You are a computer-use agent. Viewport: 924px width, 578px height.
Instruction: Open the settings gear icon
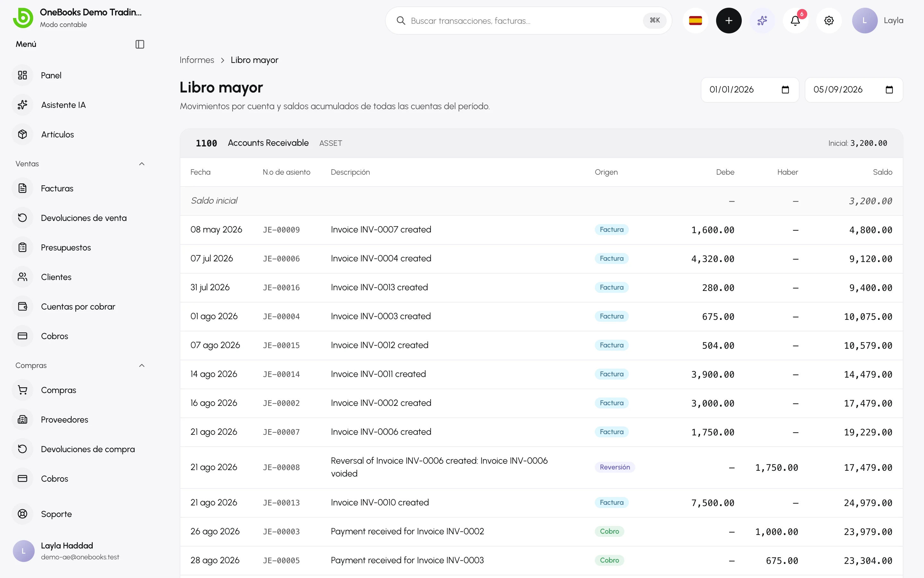coord(828,21)
